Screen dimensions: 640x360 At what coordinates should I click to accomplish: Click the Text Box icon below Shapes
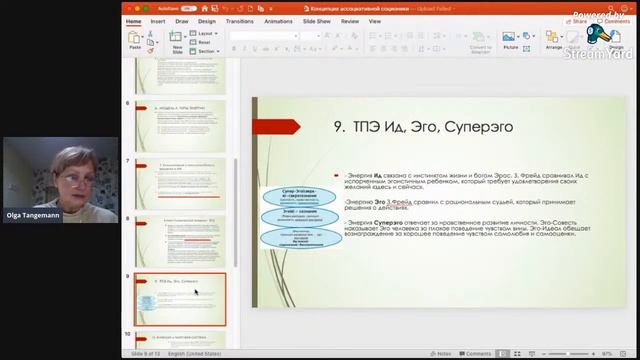[527, 49]
